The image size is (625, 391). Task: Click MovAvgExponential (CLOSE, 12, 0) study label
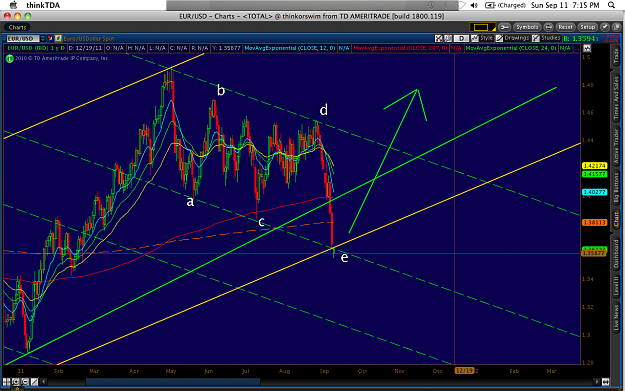pyautogui.click(x=290, y=48)
